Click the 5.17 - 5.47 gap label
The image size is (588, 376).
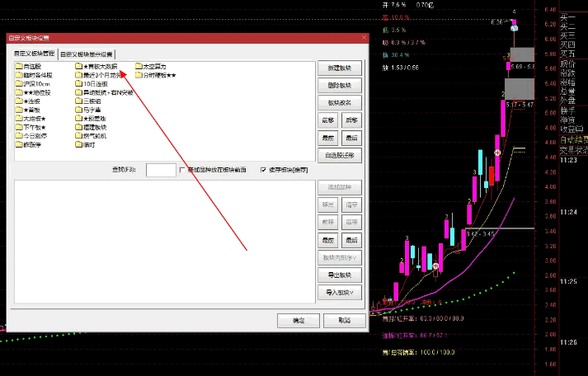(520, 105)
